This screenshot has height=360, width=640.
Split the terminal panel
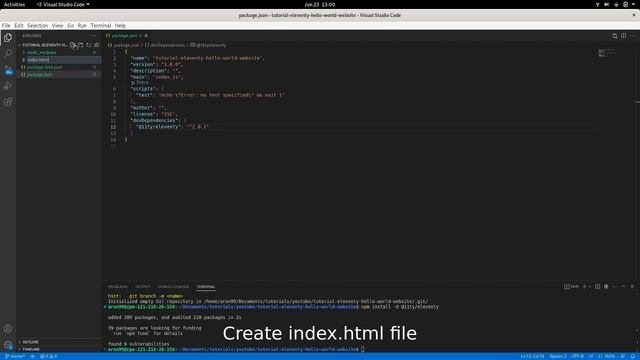tap(598, 287)
